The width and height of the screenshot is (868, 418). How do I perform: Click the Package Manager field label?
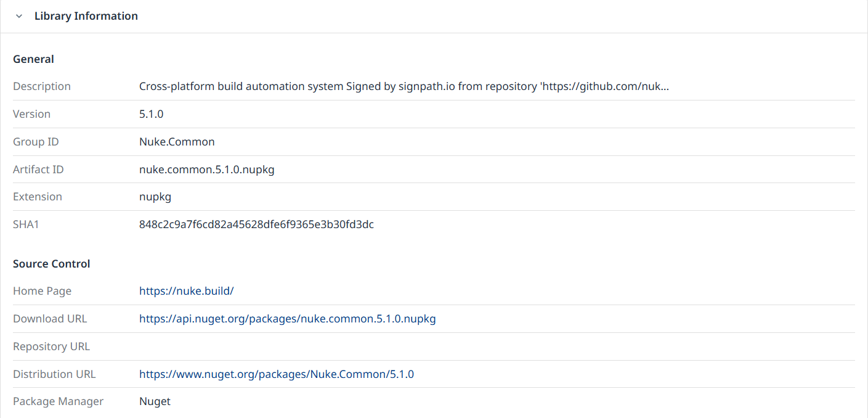[58, 401]
